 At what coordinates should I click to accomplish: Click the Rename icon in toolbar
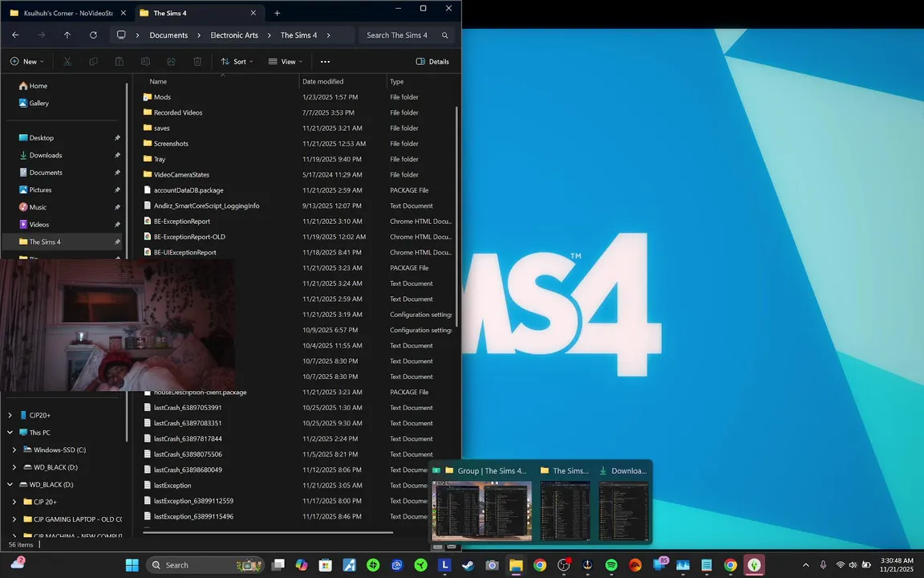click(145, 61)
